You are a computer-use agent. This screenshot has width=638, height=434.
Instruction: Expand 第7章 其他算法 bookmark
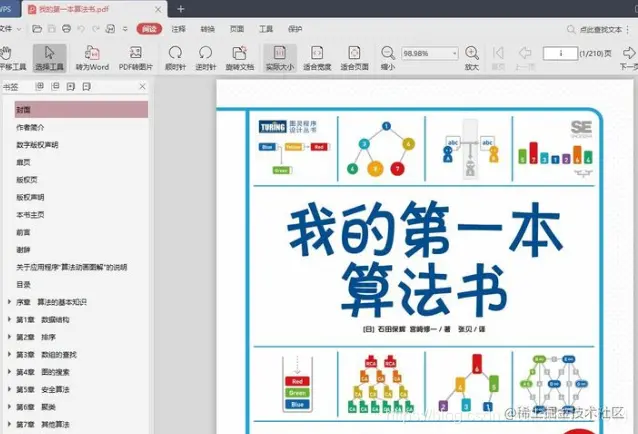(x=9, y=424)
